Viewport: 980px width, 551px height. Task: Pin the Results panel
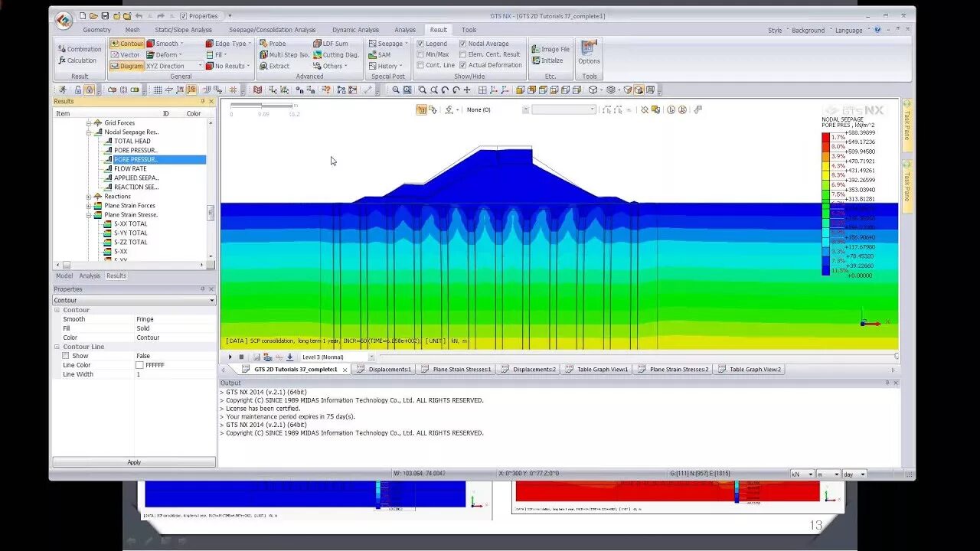203,101
